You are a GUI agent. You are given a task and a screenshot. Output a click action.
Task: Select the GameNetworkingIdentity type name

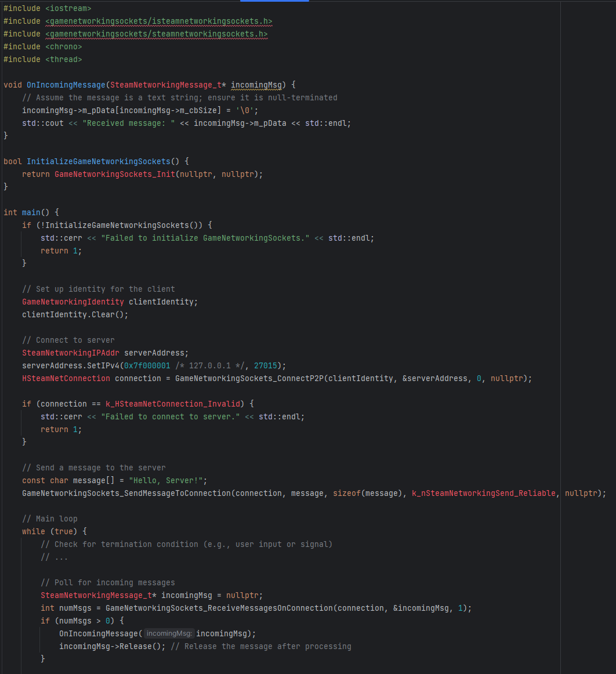pyautogui.click(x=73, y=302)
